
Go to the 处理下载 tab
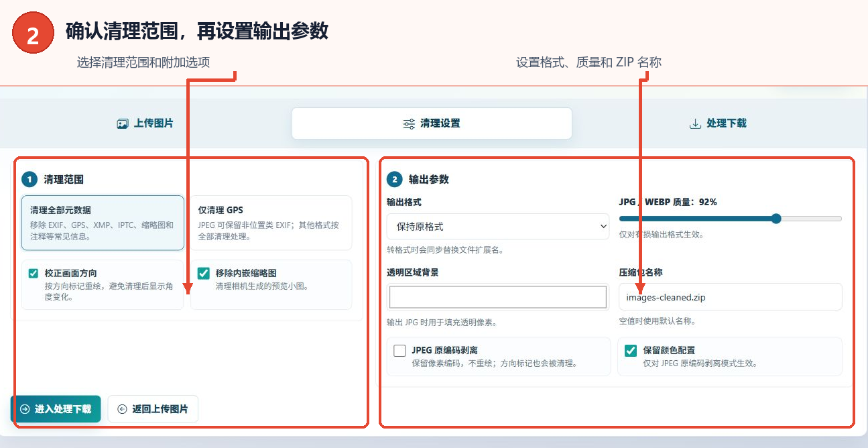[x=718, y=123]
